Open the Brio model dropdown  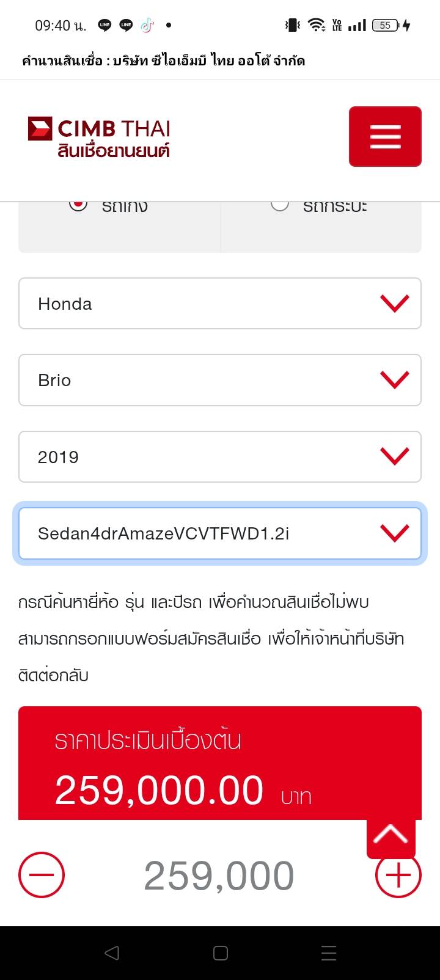click(220, 380)
